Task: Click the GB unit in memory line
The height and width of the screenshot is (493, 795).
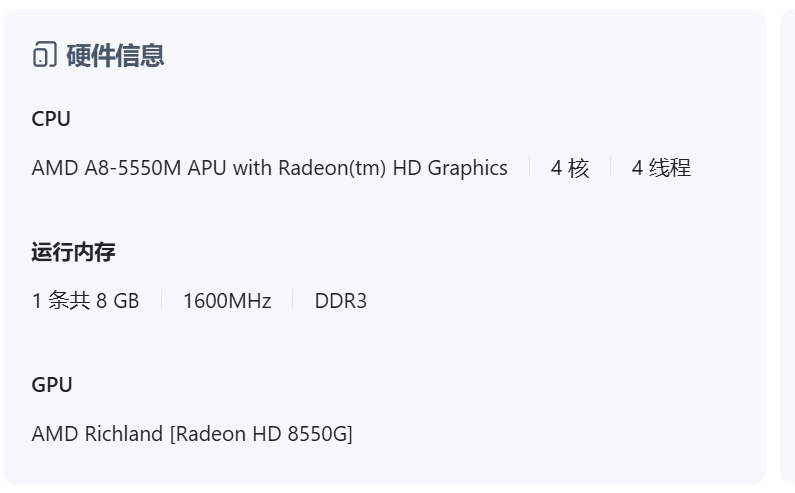Action: (126, 301)
